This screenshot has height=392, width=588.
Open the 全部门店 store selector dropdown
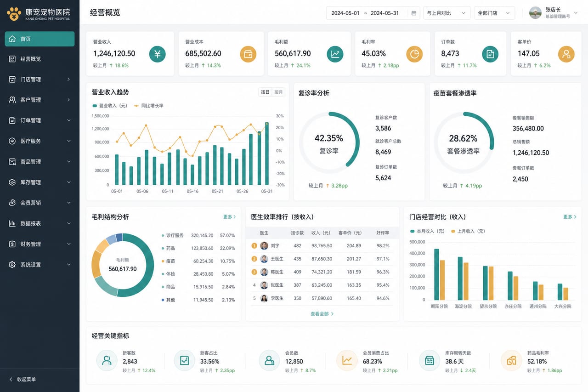494,13
